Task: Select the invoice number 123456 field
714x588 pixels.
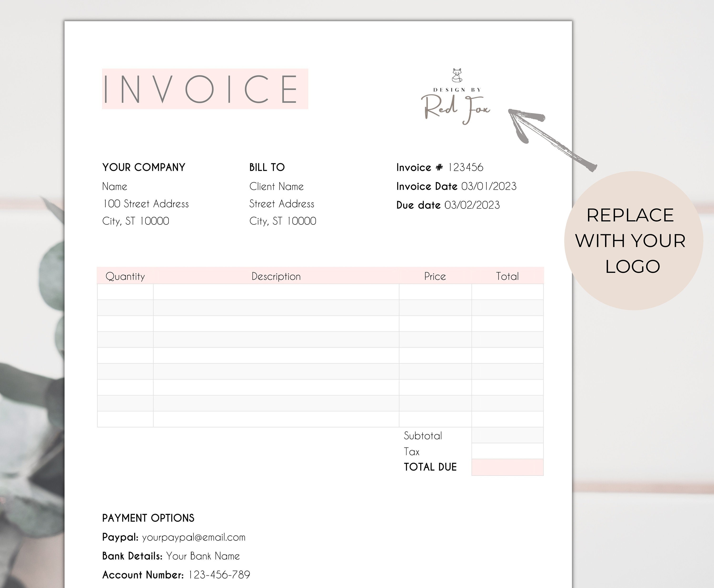Action: point(466,167)
